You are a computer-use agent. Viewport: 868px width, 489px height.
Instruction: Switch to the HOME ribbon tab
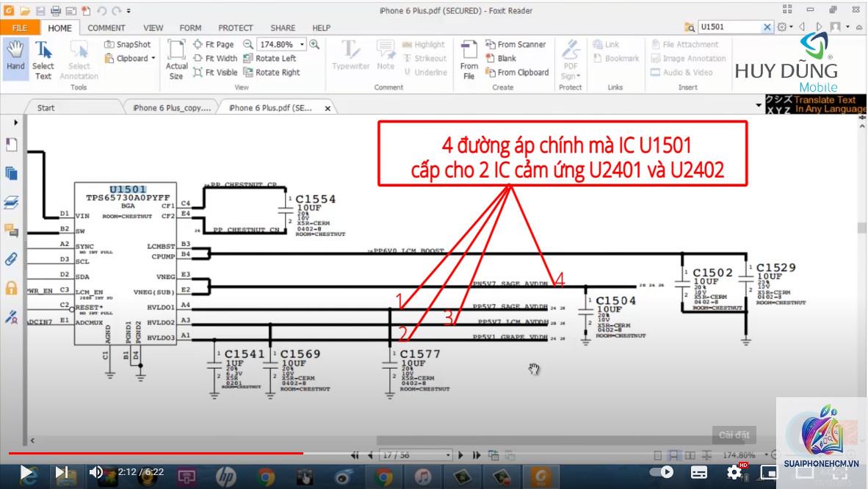pos(59,28)
